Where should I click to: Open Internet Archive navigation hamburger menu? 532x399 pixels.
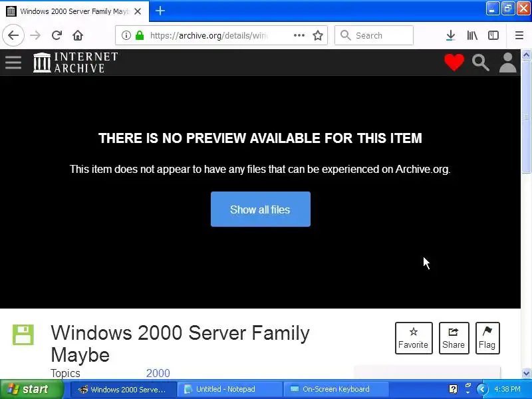[x=13, y=63]
